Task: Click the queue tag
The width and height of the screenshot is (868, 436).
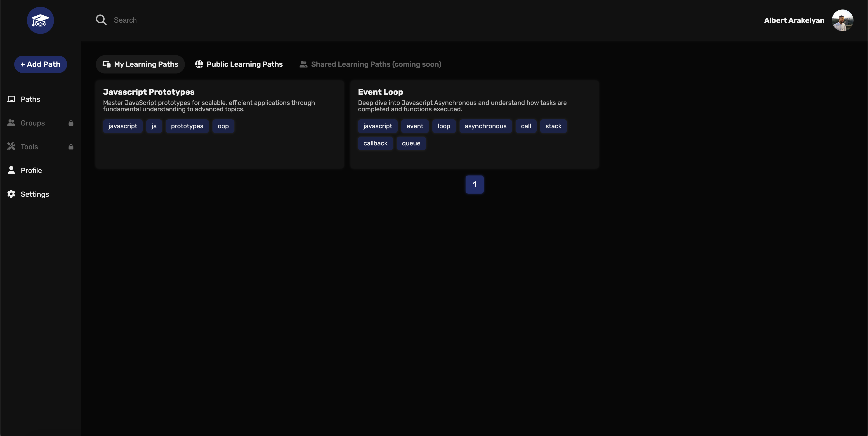Action: click(411, 143)
